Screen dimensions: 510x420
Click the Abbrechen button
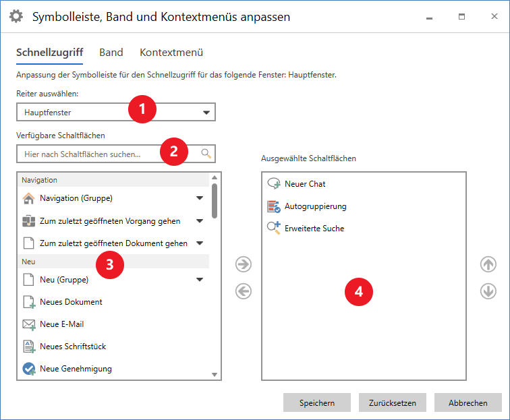[x=468, y=402]
